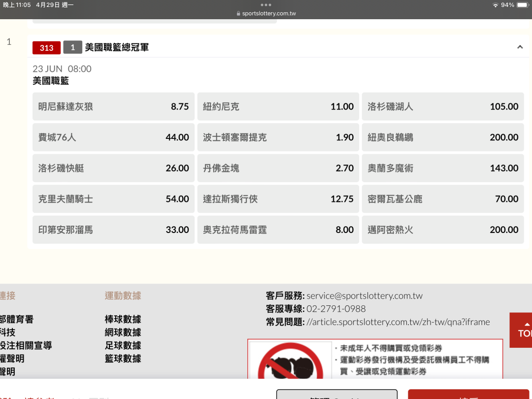The height and width of the screenshot is (399, 532).
Task: Select 印第安那溜馬 odds 33.00
Action: [113, 230]
